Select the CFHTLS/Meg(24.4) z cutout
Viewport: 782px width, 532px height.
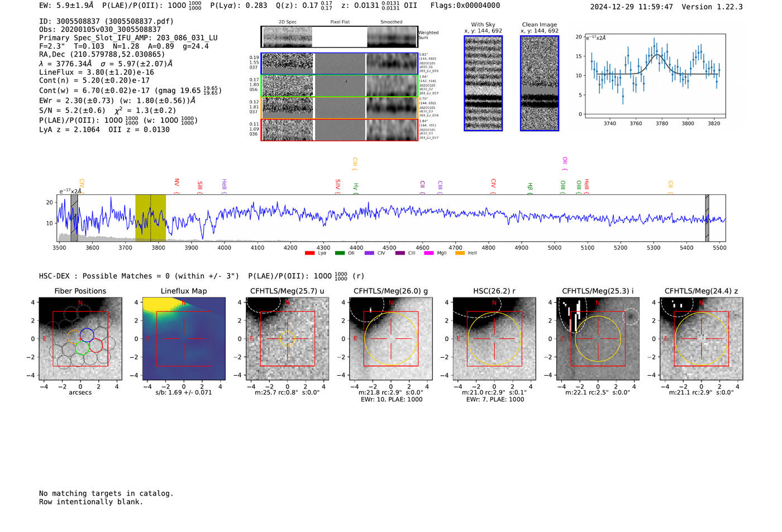[x=702, y=339]
